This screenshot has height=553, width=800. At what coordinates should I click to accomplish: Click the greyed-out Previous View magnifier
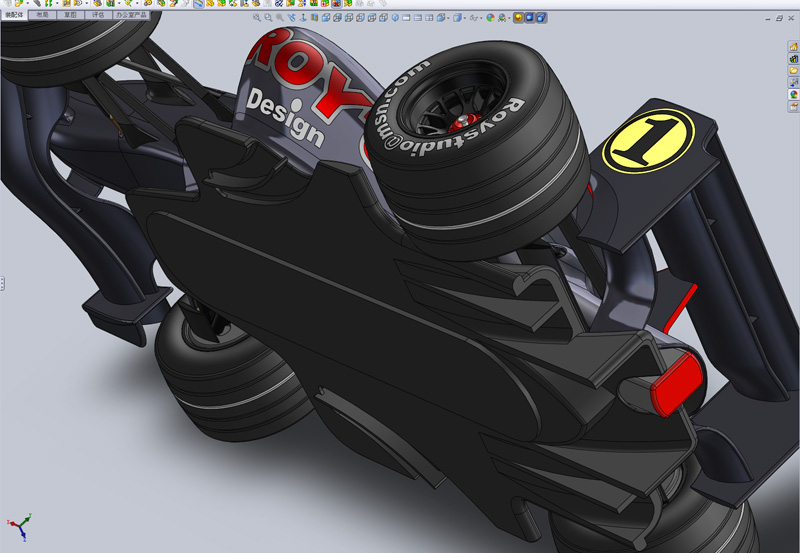click(280, 18)
